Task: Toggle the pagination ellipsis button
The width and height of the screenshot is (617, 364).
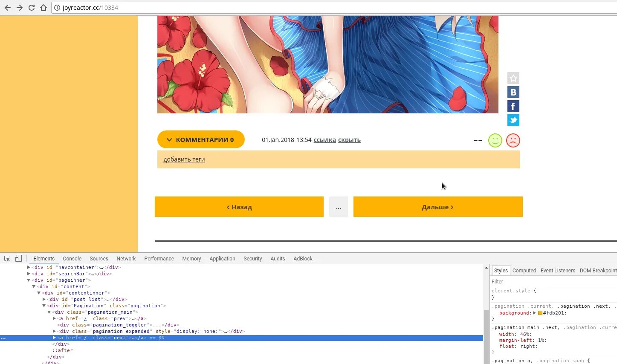Action: click(x=339, y=207)
